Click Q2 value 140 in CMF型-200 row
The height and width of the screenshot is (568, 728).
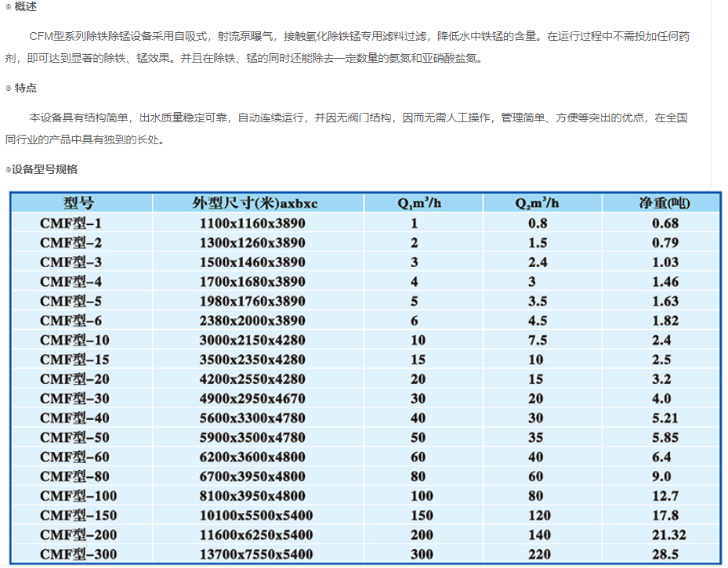point(539,535)
